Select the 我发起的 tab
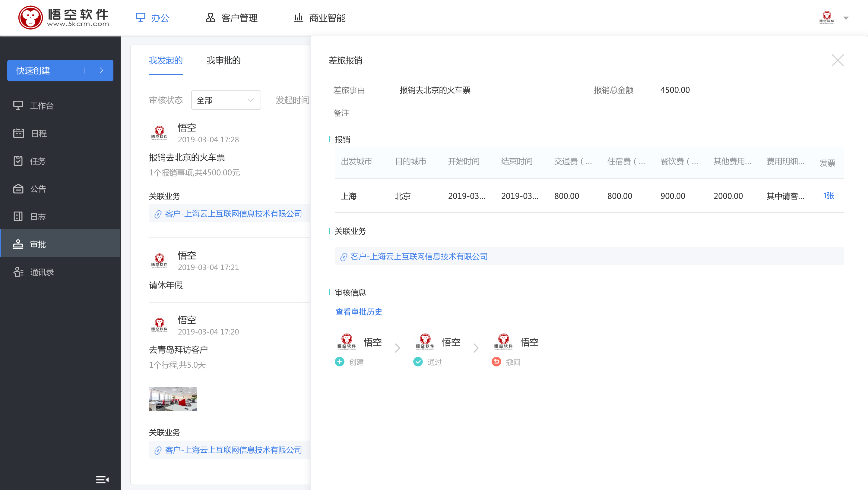 (x=166, y=60)
